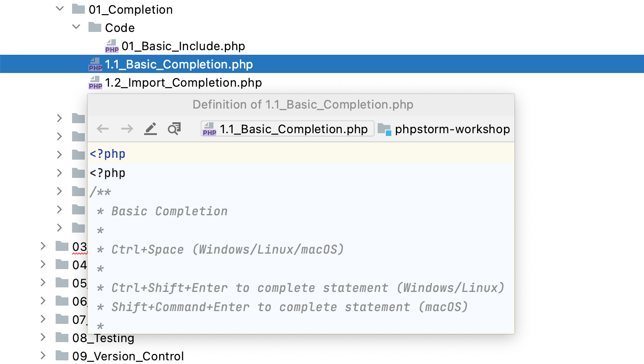The height and width of the screenshot is (364, 644).
Task: Click the PHP icon of 1.2_Import_Completion.php
Action: click(x=95, y=83)
